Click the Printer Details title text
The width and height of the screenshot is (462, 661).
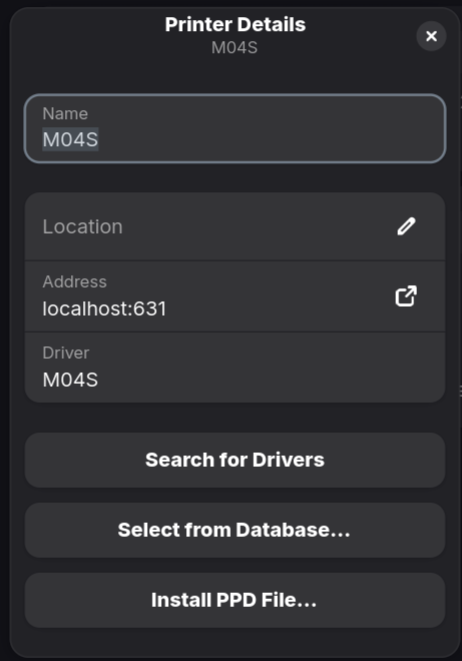[x=235, y=24]
